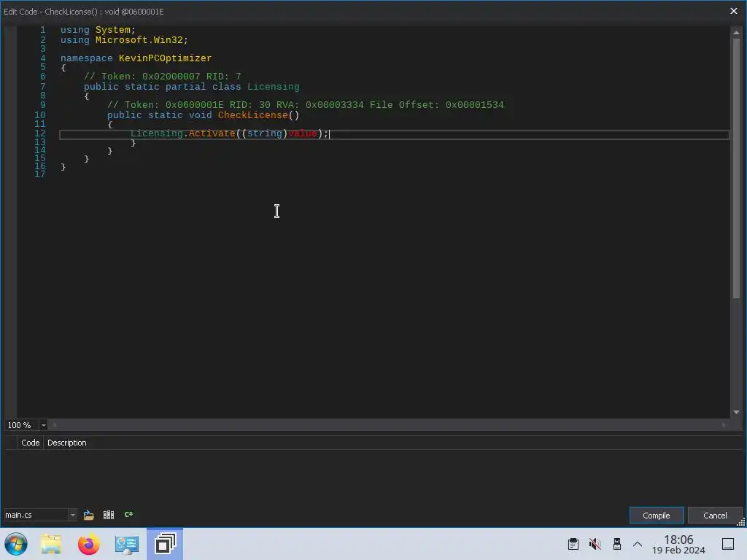Viewport: 747px width, 560px height.
Task: Click the import file folder icon
Action: [x=88, y=515]
